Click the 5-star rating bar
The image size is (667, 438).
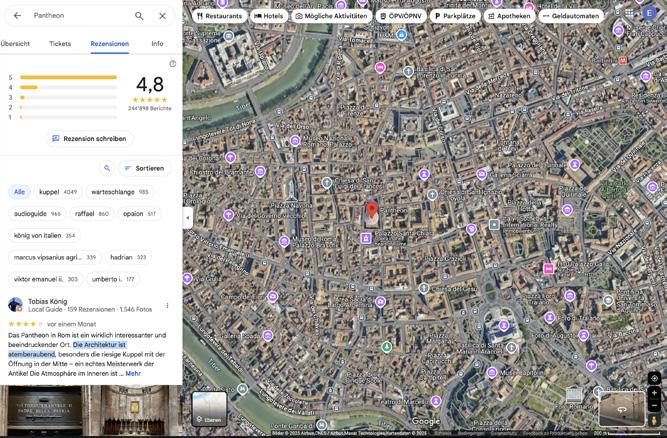[68, 77]
